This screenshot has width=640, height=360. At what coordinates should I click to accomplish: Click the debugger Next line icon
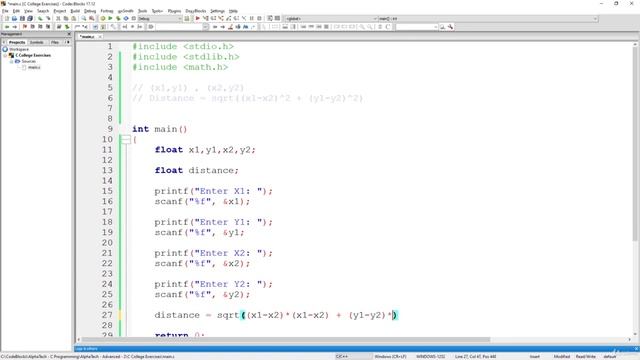213,19
